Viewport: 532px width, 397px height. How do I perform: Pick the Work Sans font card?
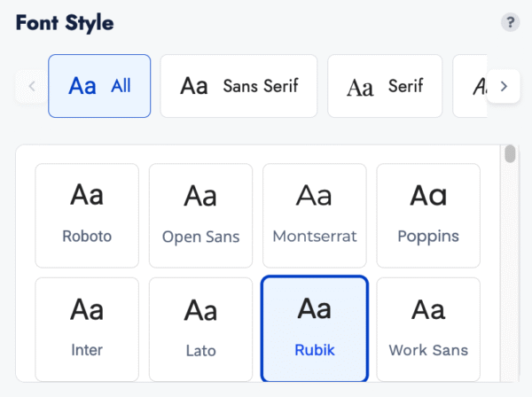[428, 329]
